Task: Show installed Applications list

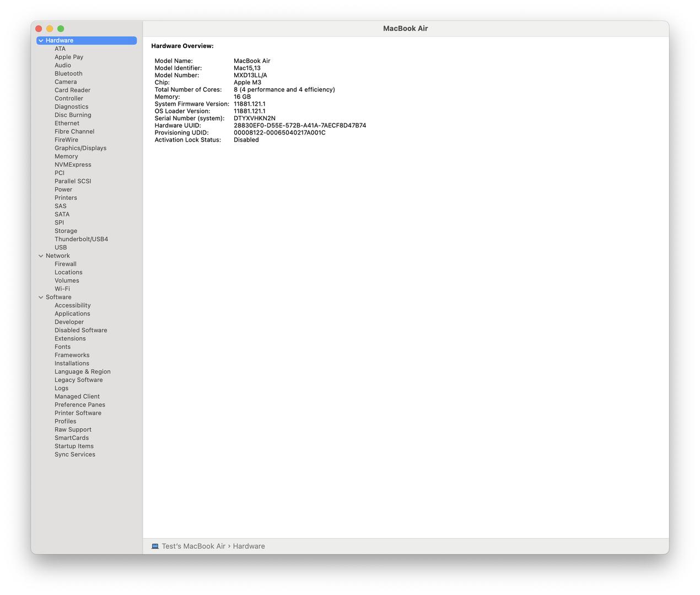Action: point(72,314)
